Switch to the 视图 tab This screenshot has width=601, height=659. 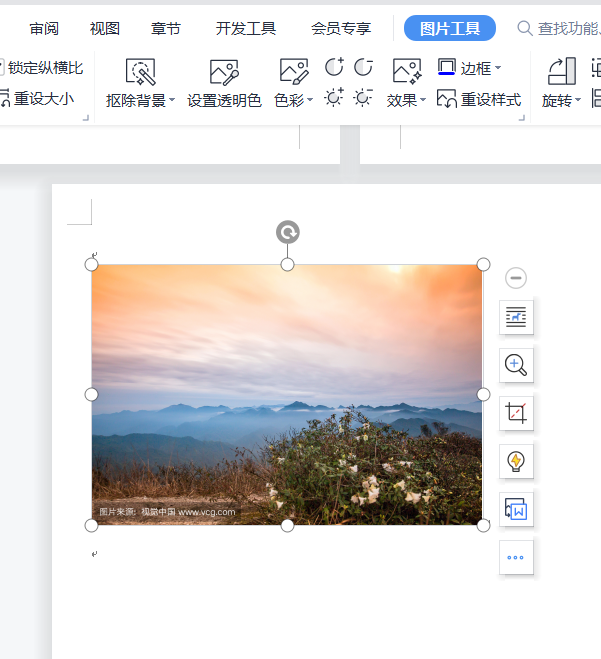pyautogui.click(x=105, y=29)
